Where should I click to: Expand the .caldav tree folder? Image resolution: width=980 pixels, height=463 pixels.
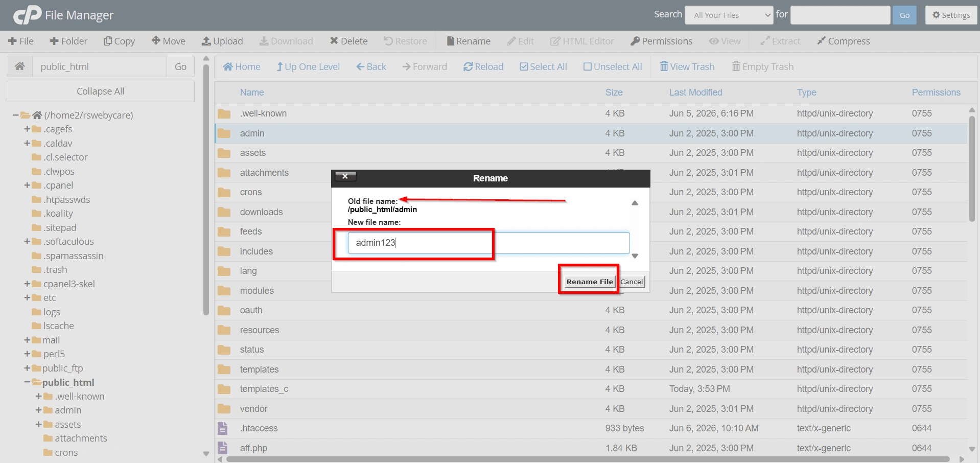tap(27, 143)
